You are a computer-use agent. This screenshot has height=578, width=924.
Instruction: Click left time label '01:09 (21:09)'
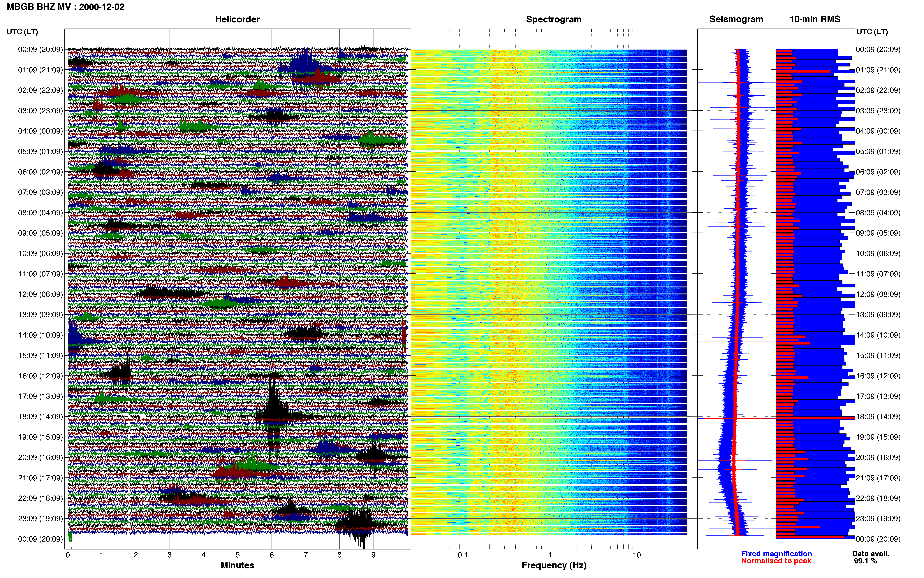point(41,70)
